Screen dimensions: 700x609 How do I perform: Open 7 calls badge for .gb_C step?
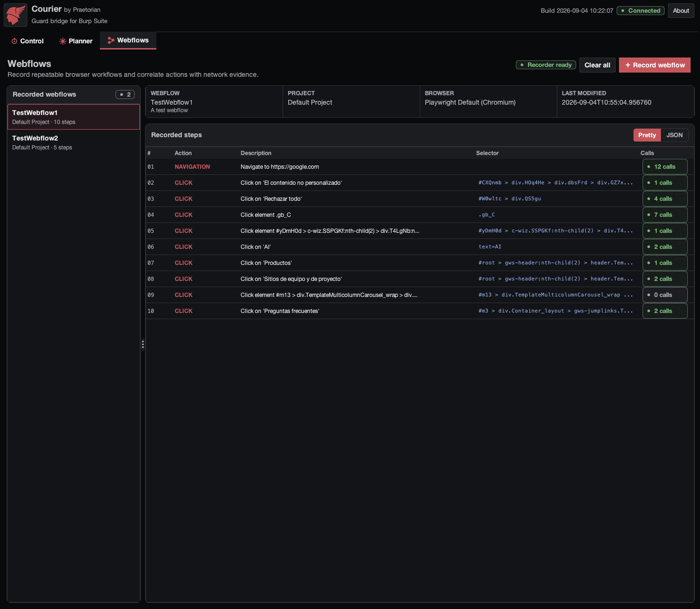pos(665,215)
